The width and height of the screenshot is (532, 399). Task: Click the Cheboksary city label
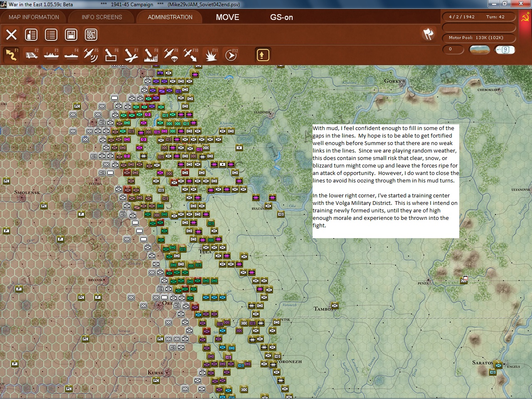[x=488, y=90]
